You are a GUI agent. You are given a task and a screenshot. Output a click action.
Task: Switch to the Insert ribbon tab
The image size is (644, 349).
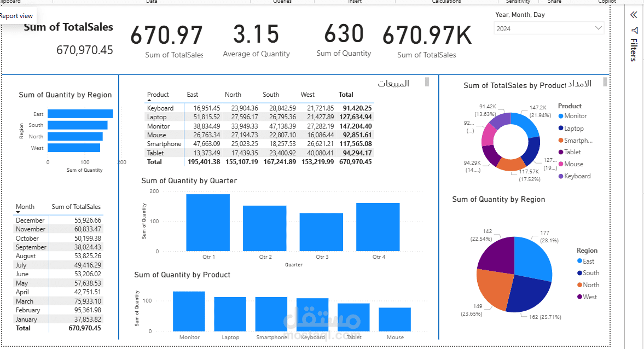pos(354,2)
